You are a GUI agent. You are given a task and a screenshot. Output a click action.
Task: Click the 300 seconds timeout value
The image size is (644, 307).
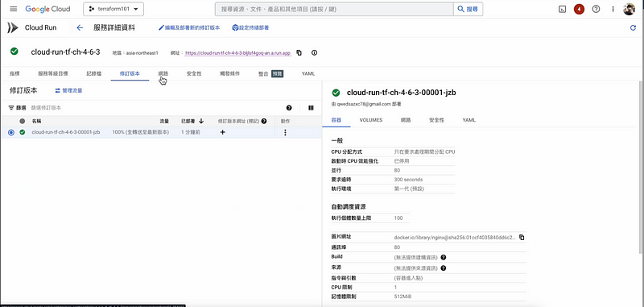click(408, 180)
